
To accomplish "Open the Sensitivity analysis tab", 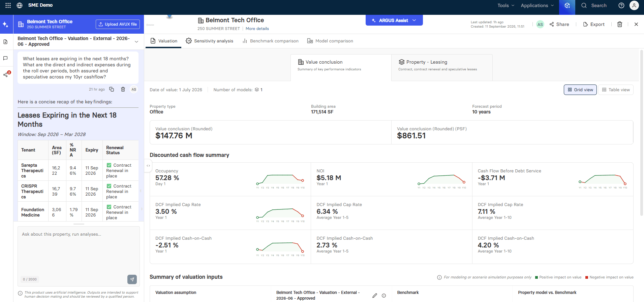I will click(209, 41).
